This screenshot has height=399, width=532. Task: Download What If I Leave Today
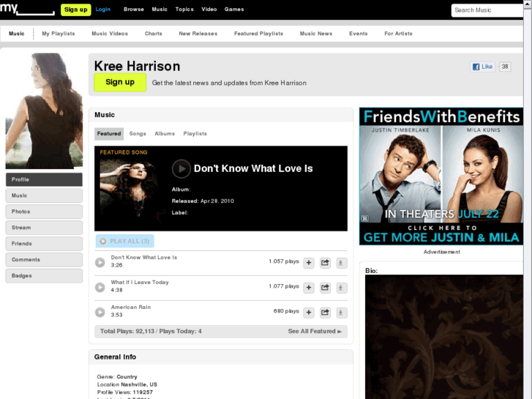(341, 287)
